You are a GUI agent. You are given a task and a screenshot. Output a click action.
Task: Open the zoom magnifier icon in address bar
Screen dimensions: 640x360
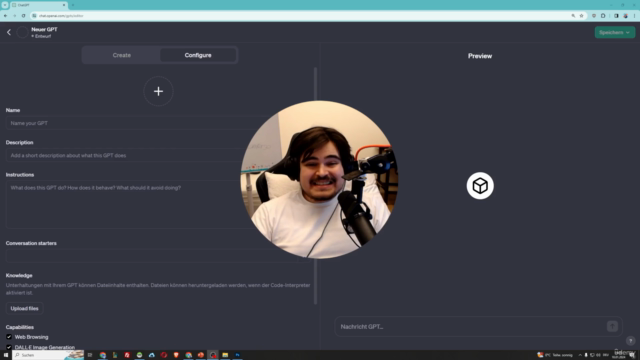tap(573, 16)
